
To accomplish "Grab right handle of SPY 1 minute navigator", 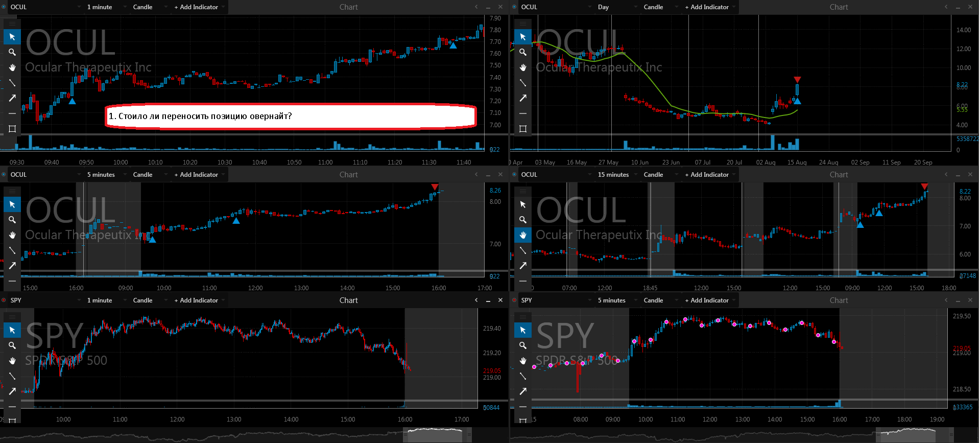I will pyautogui.click(x=469, y=435).
